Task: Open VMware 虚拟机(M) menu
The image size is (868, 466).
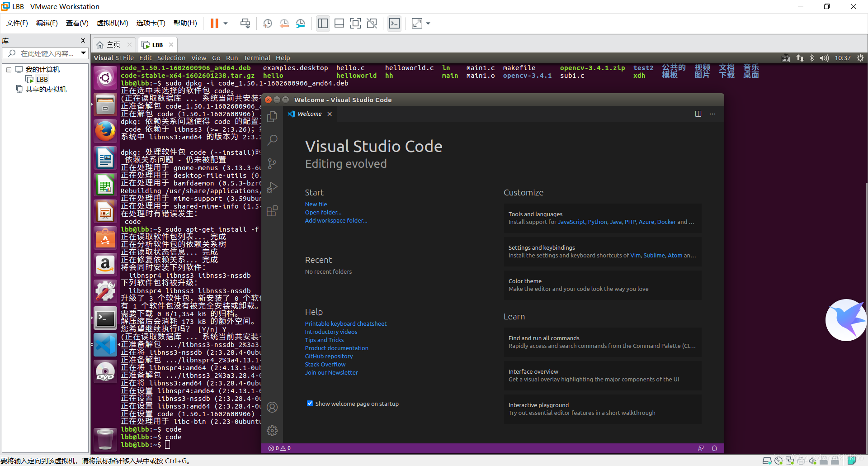Action: pyautogui.click(x=113, y=23)
